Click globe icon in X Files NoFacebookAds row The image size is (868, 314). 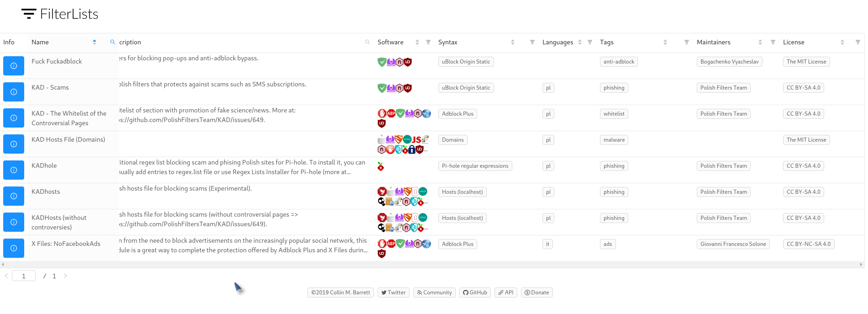pos(426,244)
